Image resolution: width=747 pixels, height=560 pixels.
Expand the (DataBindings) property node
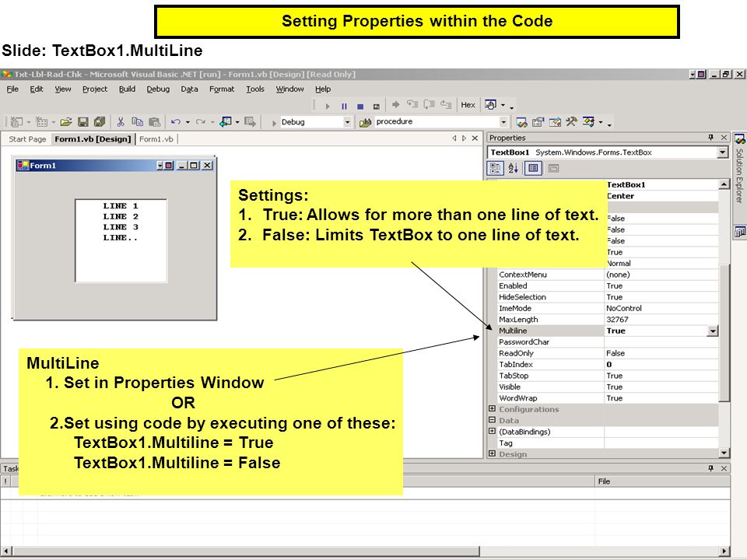[x=492, y=431]
